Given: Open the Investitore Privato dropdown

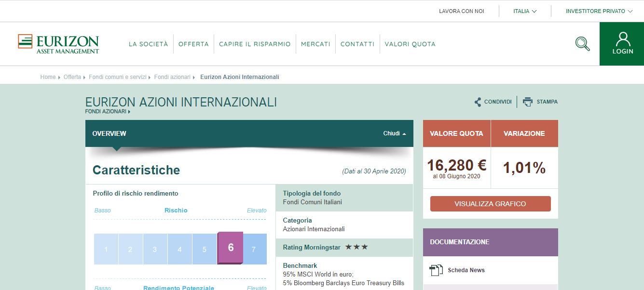Looking at the screenshot, I should point(599,11).
